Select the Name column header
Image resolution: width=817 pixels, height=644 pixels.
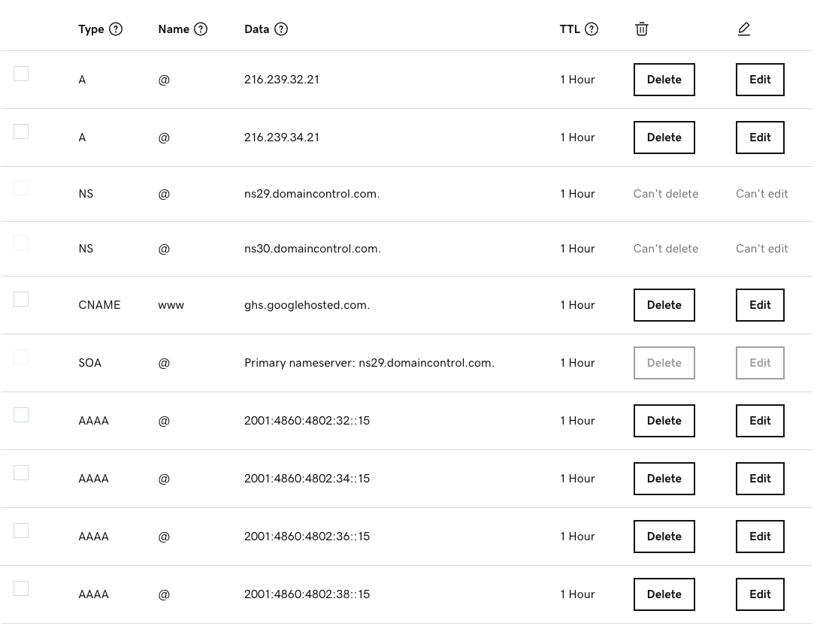(174, 29)
